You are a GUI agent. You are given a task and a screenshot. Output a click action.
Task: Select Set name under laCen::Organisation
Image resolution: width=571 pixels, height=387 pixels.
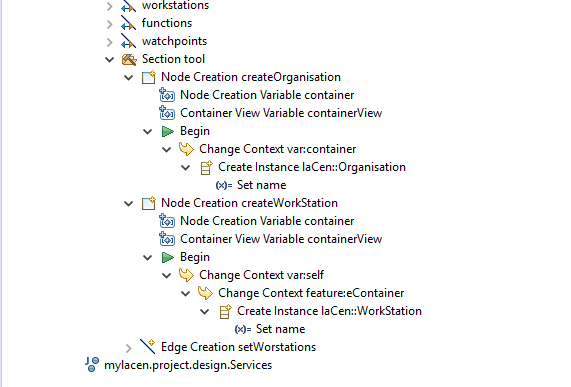tap(261, 185)
